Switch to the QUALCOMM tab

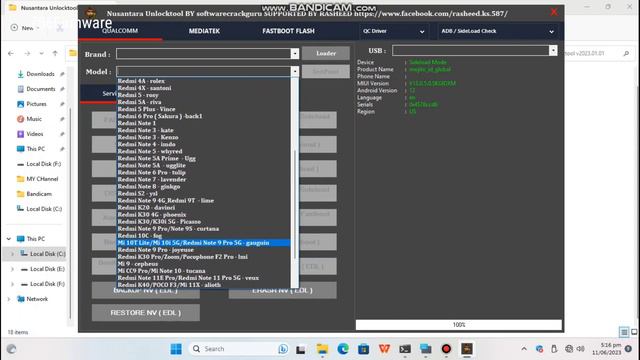120,31
